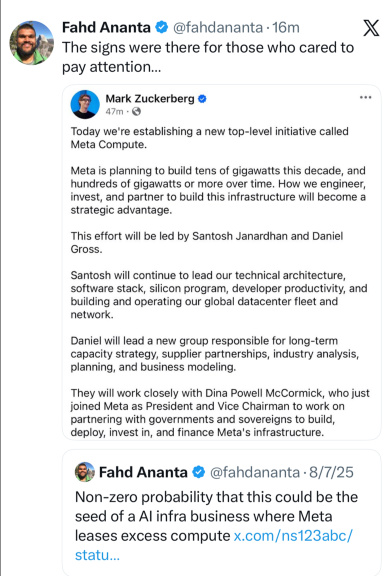Click Fahd Ananta's name in the top tweet
390x576 pixels.
[106, 28]
